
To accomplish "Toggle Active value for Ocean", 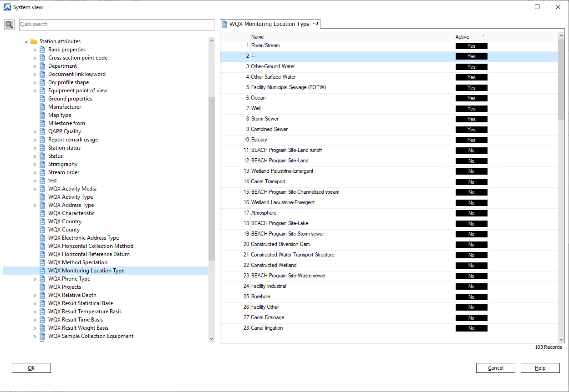I will click(x=471, y=98).
